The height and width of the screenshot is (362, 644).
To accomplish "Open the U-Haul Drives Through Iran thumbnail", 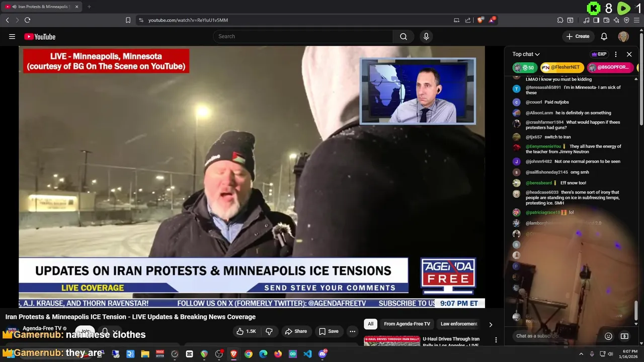I will (x=392, y=341).
